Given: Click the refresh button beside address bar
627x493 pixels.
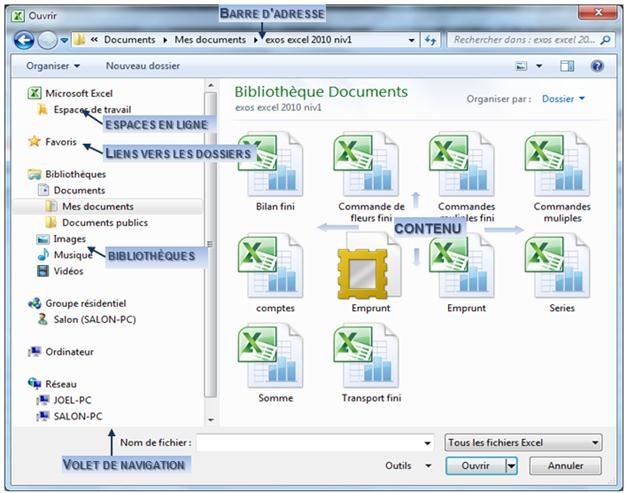Looking at the screenshot, I should pos(431,40).
